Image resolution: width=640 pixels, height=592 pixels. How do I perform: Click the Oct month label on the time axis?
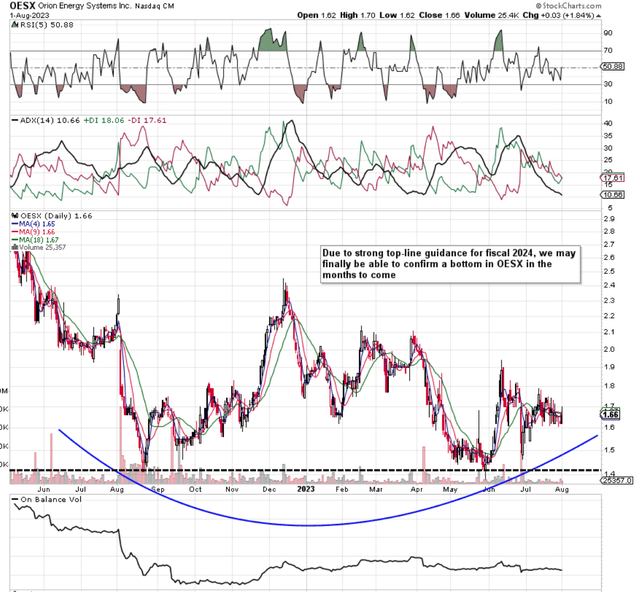tap(195, 489)
